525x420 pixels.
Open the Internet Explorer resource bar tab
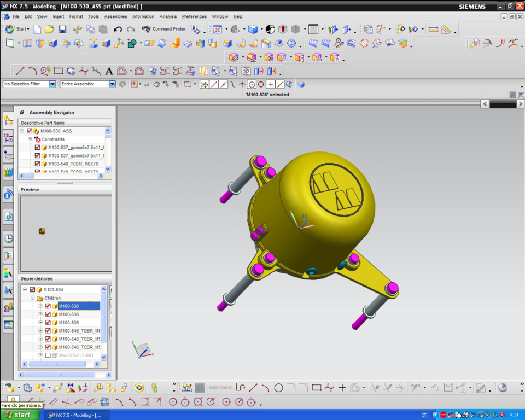[8, 217]
